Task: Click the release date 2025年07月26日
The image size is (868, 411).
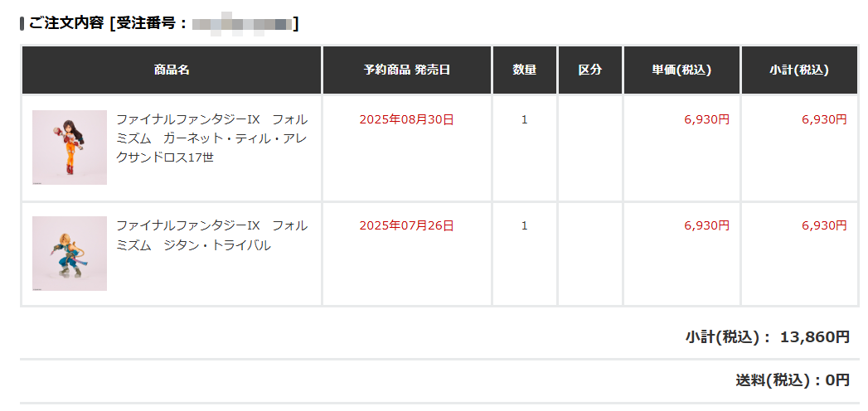Action: pyautogui.click(x=407, y=225)
